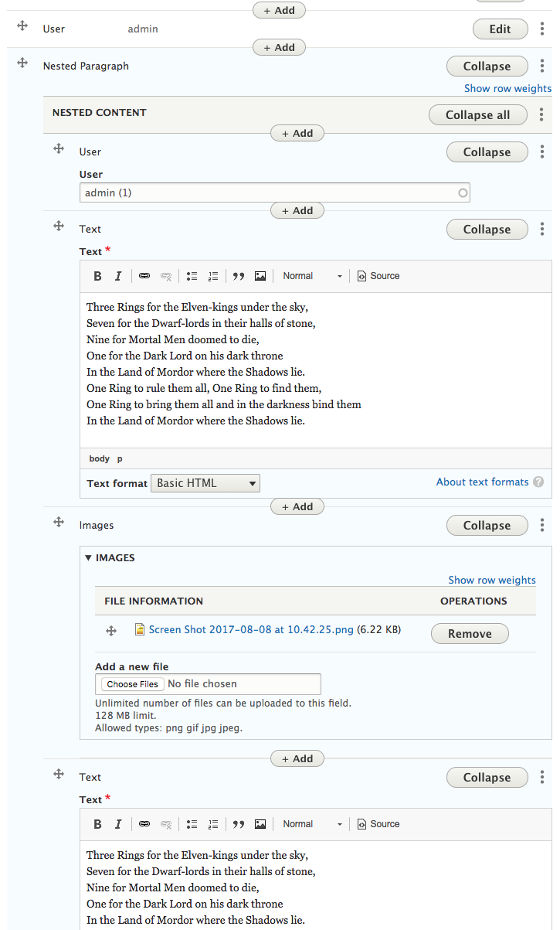Click Image icon in second Text editor toolbar
This screenshot has height=930, width=560.
(260, 824)
